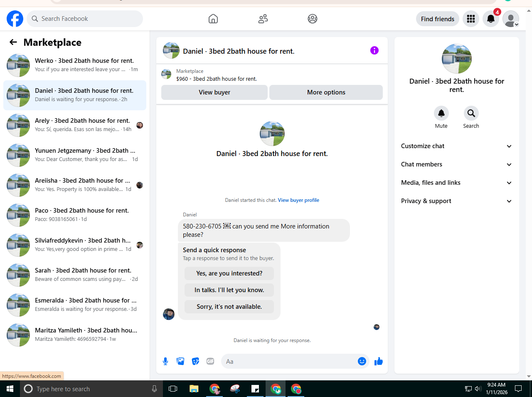Viewport: 532px width, 397px height.
Task: Send quick response 'Sorry, it's not available.'
Action: click(x=229, y=307)
